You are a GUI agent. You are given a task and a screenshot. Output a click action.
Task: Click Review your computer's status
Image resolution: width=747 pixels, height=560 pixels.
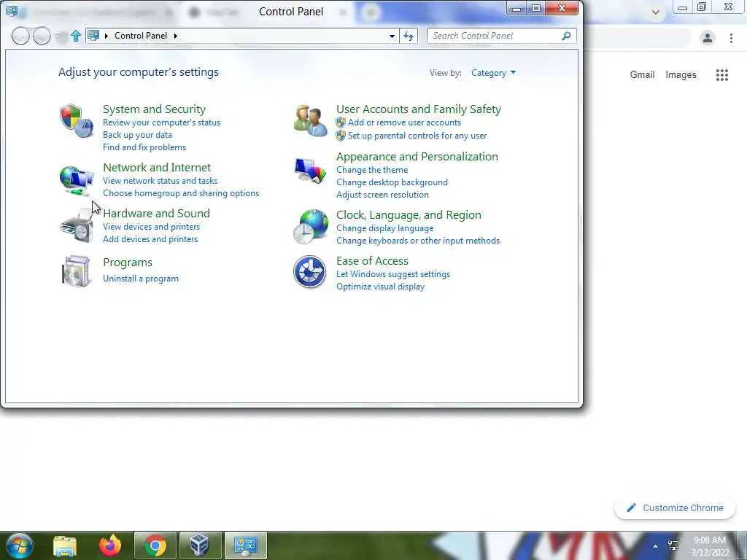tap(161, 122)
